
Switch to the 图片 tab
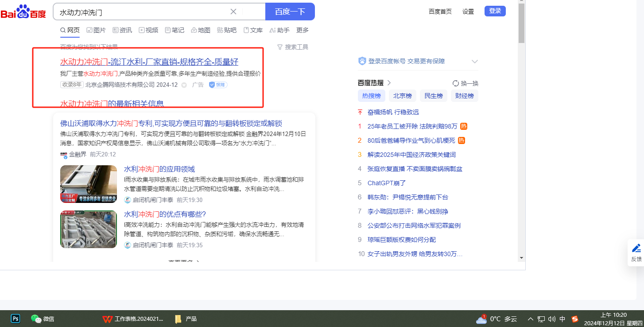[x=96, y=30]
